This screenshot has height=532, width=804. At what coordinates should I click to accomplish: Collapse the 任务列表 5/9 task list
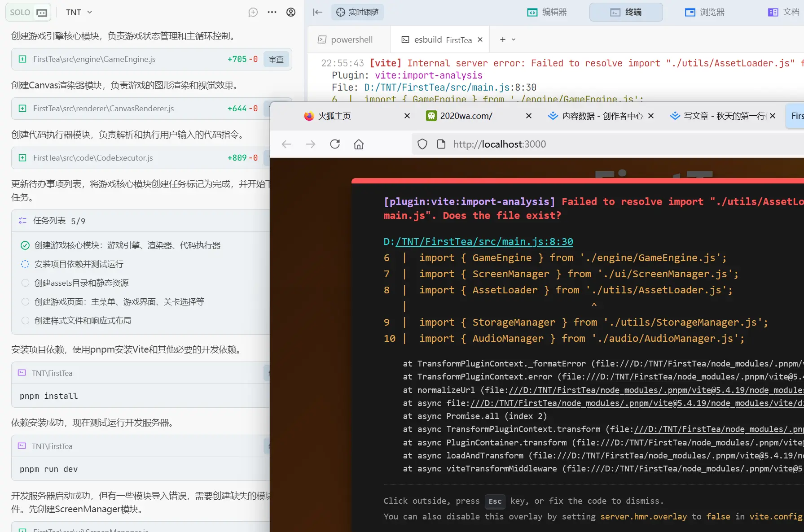[x=53, y=221]
